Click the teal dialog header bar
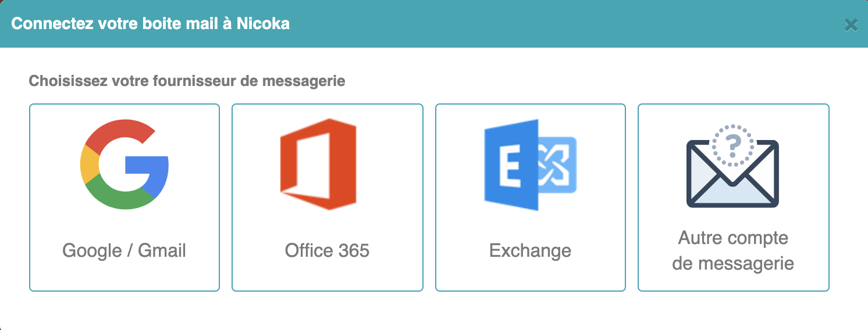This screenshot has width=868, height=330. 434,24
